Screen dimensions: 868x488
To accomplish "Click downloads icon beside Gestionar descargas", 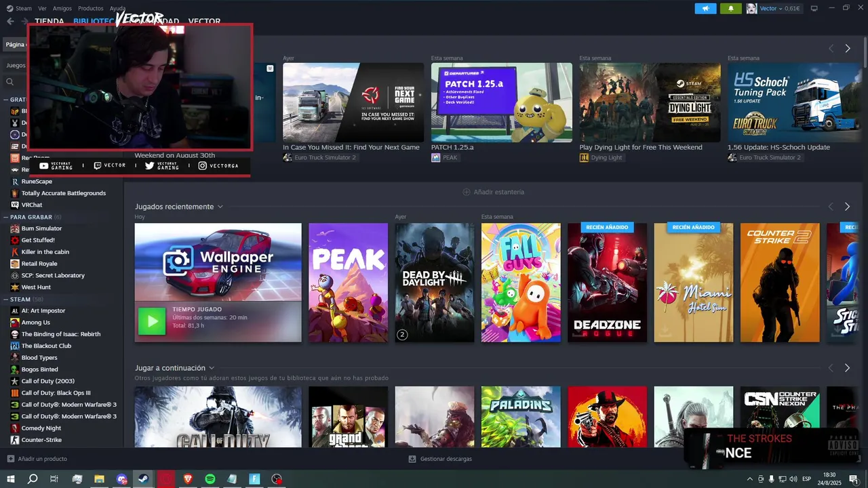I will pyautogui.click(x=412, y=459).
